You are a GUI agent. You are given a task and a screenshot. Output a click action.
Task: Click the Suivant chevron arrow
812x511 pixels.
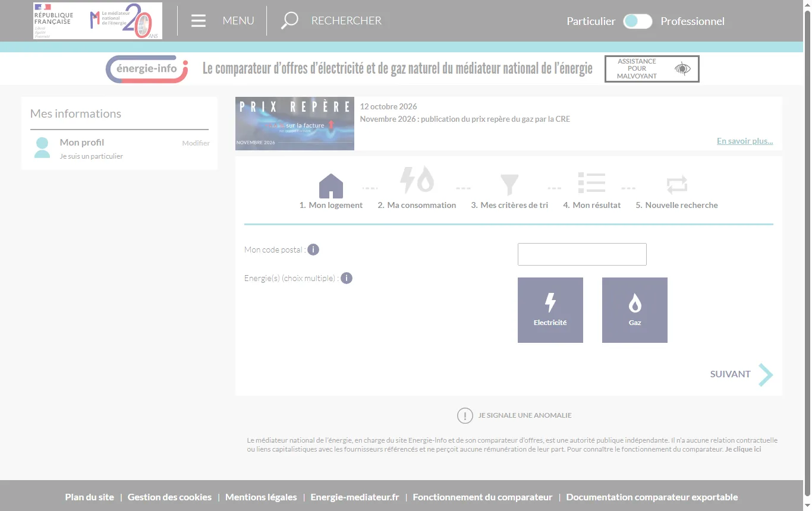766,375
